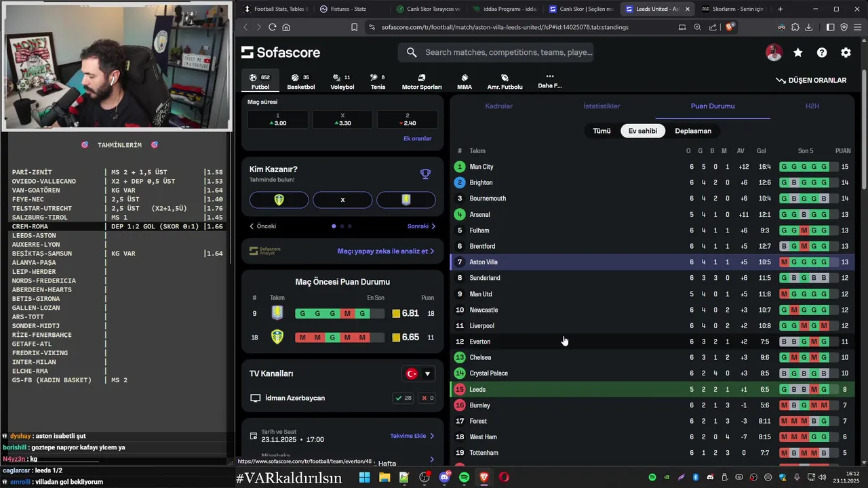Click Aston Villa rating badge 6.81
The image size is (868, 488).
(x=406, y=313)
